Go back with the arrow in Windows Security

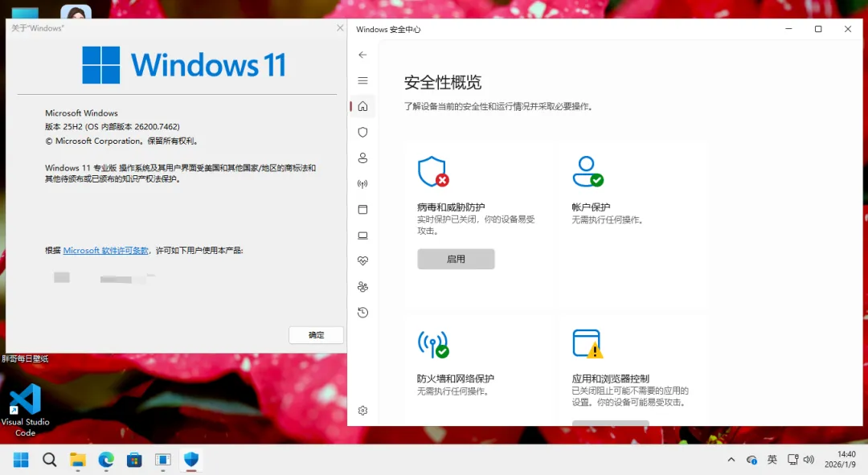pyautogui.click(x=362, y=55)
